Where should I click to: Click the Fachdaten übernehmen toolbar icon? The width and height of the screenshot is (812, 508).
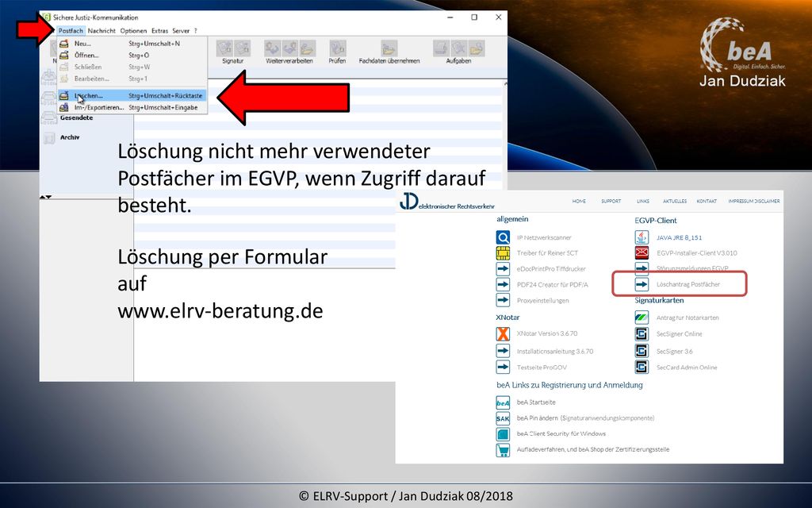click(389, 48)
